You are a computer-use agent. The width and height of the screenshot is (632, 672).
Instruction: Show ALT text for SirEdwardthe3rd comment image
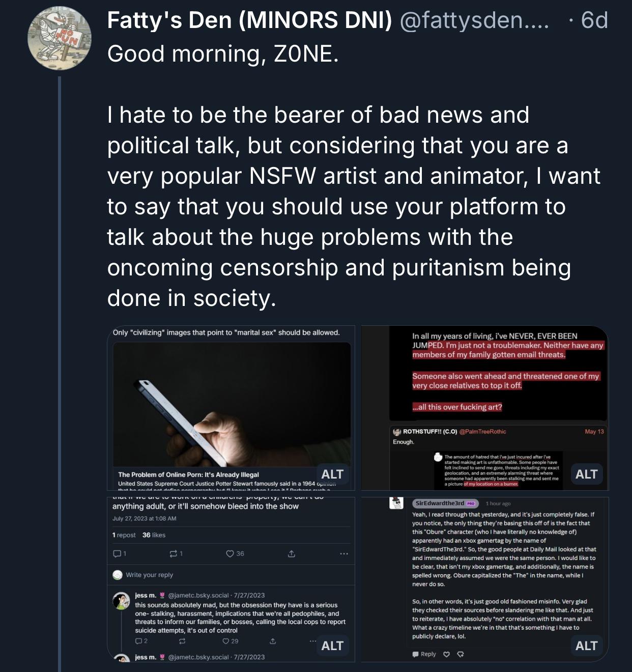click(586, 646)
